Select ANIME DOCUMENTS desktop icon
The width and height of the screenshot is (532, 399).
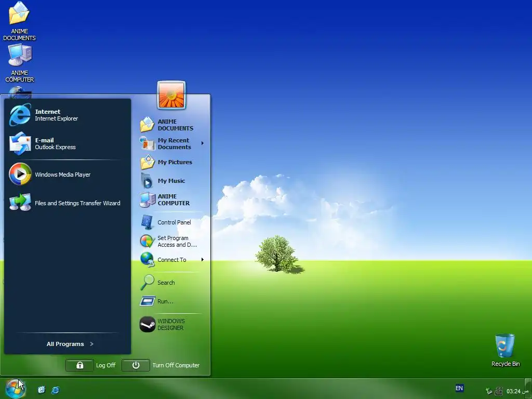coord(19,21)
